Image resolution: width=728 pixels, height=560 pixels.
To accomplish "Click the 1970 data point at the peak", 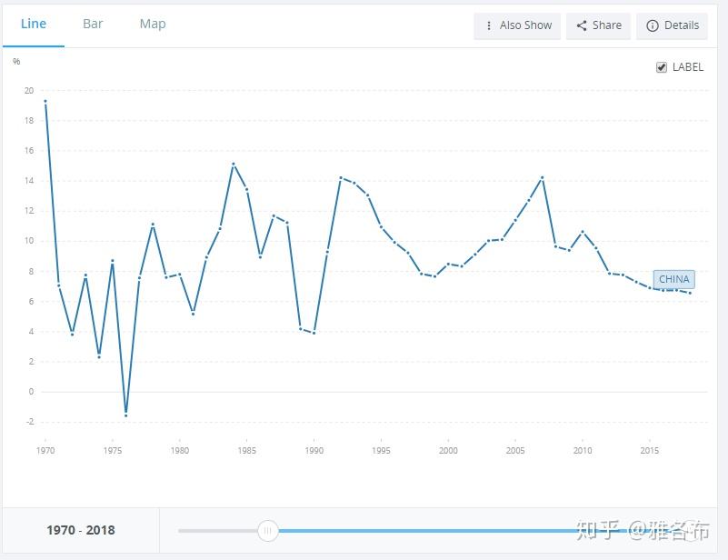I will tap(45, 101).
